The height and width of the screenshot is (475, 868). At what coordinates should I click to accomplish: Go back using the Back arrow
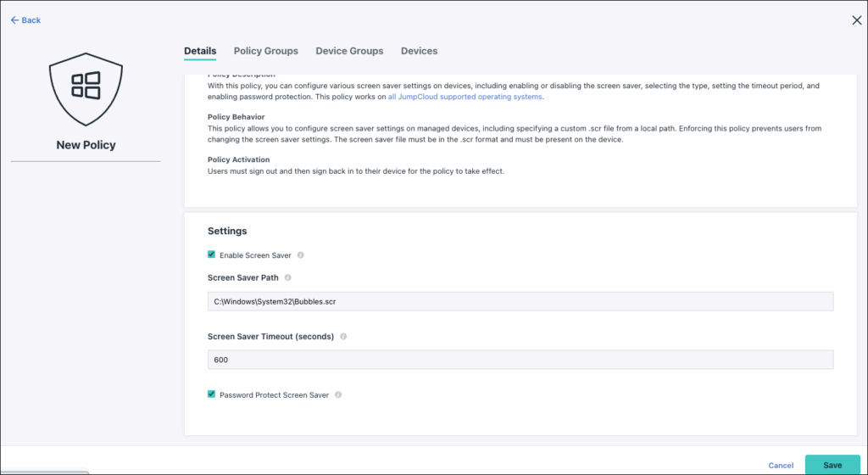point(25,20)
